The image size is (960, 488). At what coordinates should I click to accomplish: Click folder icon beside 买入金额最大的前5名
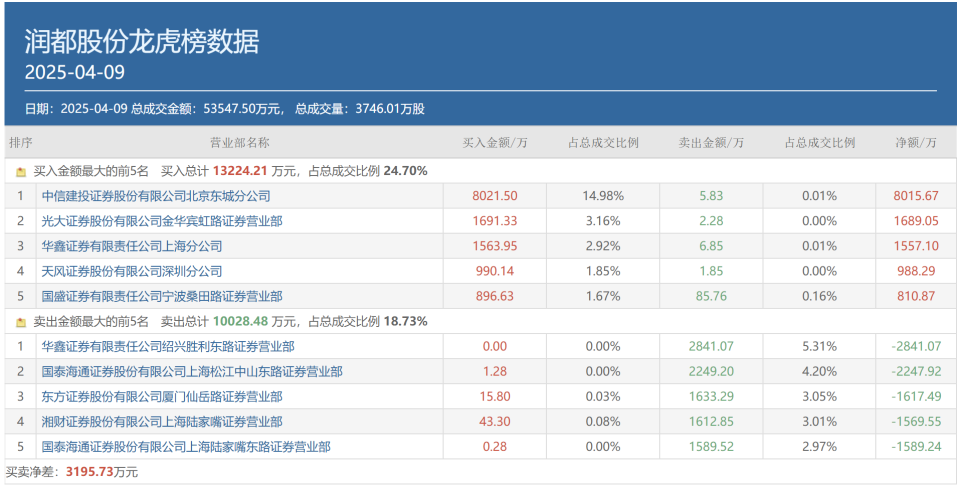click(21, 172)
